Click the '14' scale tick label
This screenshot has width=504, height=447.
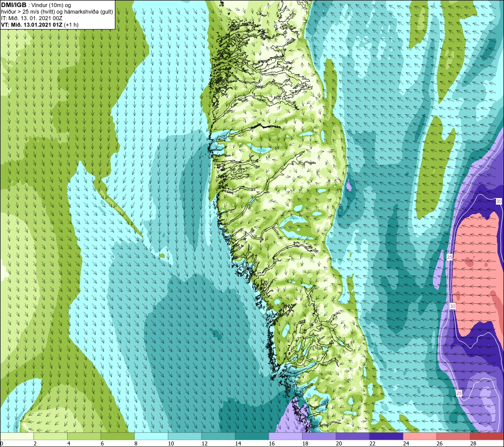click(238, 443)
